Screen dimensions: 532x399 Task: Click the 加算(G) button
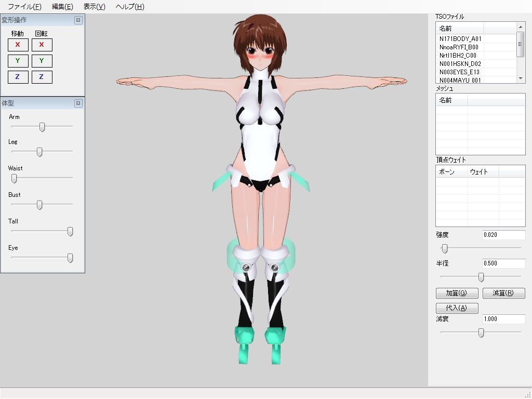pos(457,293)
